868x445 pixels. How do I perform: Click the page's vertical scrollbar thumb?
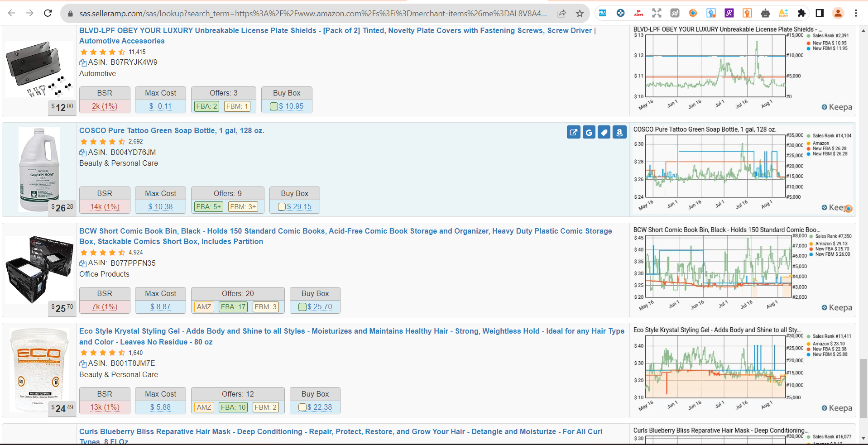click(x=863, y=389)
